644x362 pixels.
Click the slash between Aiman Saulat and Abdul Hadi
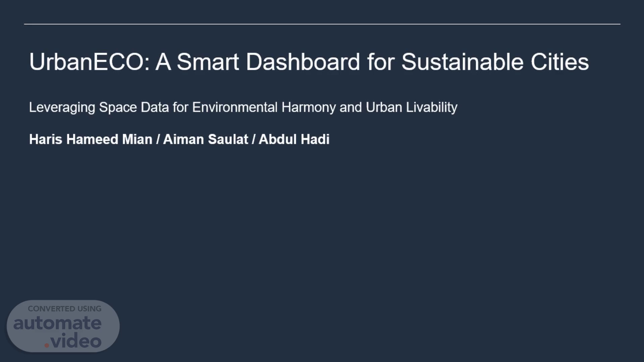tap(254, 139)
